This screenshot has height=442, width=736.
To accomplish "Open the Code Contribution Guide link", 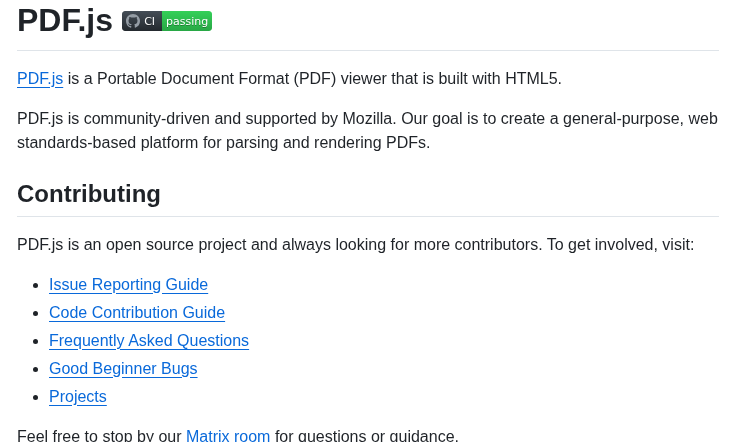I will point(137,312).
